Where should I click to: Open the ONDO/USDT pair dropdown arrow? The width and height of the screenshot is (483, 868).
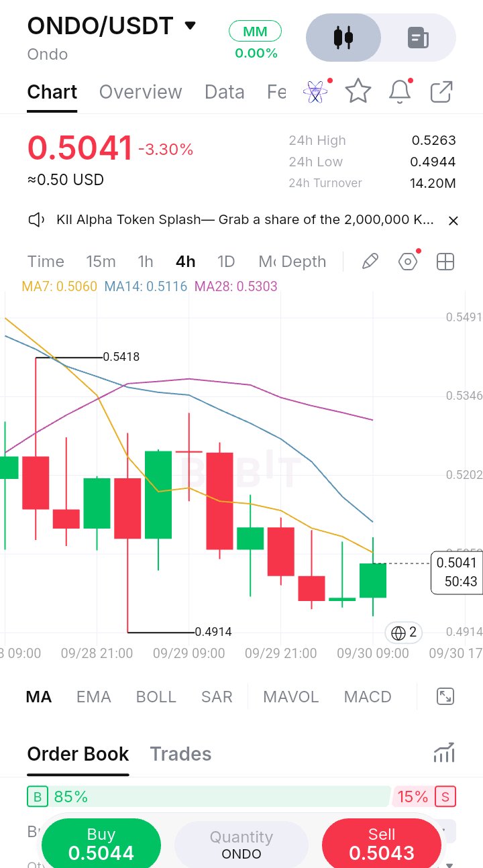[191, 25]
